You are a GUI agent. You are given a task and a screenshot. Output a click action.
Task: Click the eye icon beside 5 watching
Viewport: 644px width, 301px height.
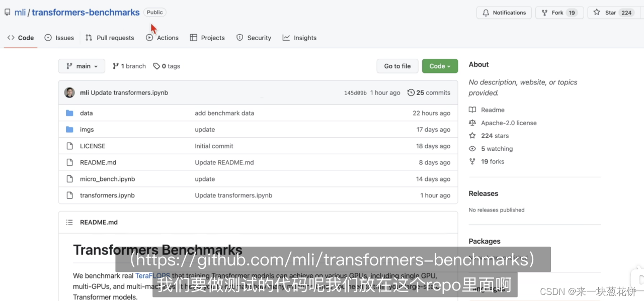472,149
